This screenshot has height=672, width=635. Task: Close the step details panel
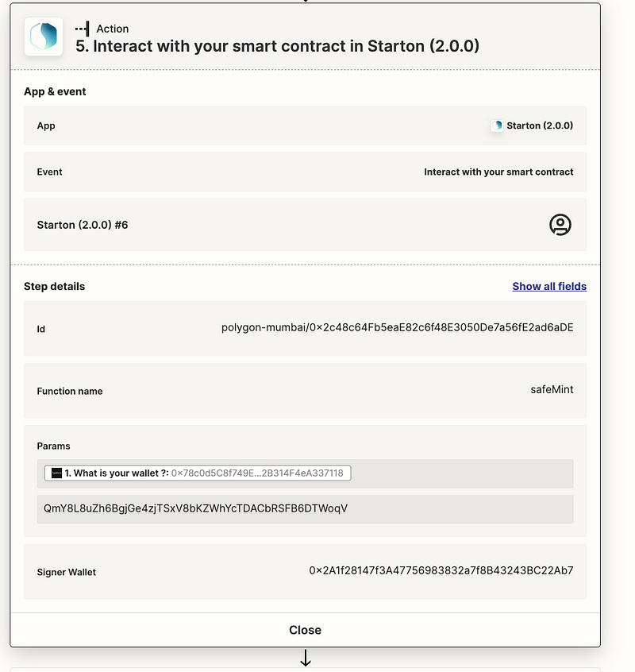click(x=305, y=630)
